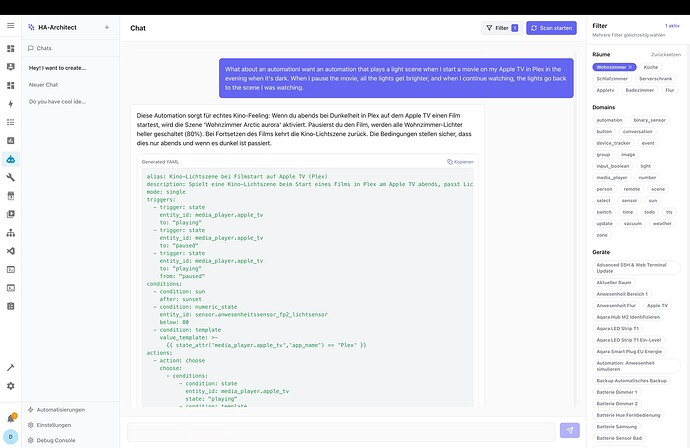
Task: Enable the Küche room filter
Action: pyautogui.click(x=651, y=66)
